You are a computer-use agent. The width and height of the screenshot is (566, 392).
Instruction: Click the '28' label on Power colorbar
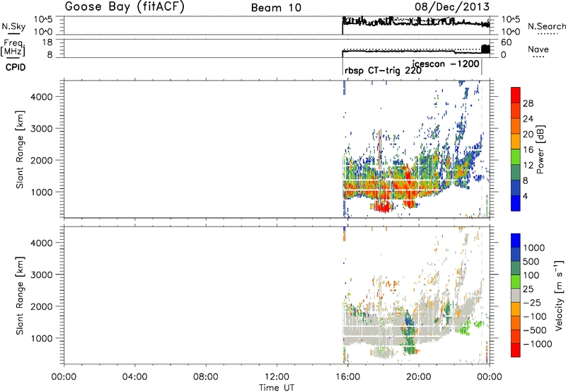528,103
